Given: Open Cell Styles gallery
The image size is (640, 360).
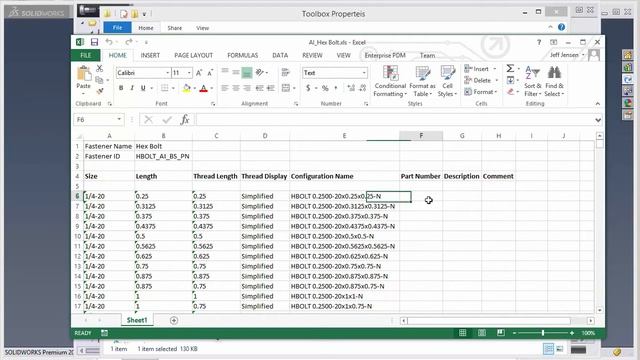Looking at the screenshot, I should 447,81.
